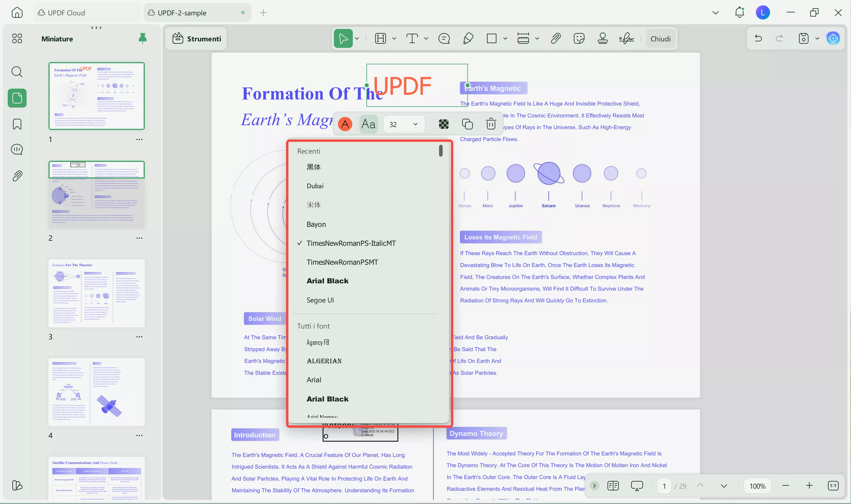Select the signature tool icon
The width and height of the screenshot is (851, 504).
[x=626, y=39]
